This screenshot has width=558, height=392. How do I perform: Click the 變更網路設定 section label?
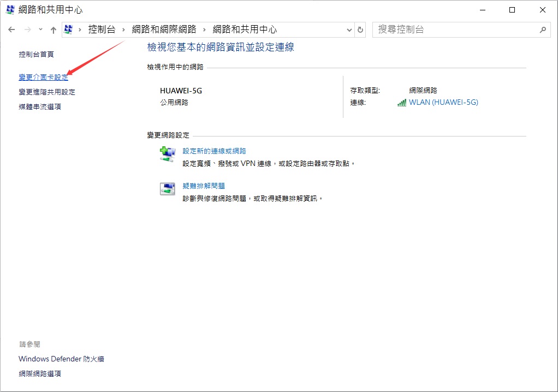coord(168,135)
